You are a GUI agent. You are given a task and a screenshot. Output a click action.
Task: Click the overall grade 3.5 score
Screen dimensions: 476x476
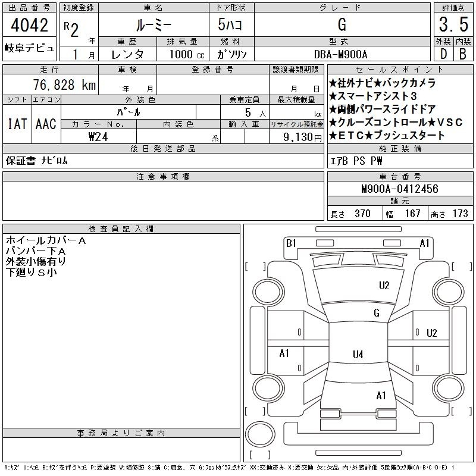[x=453, y=24]
